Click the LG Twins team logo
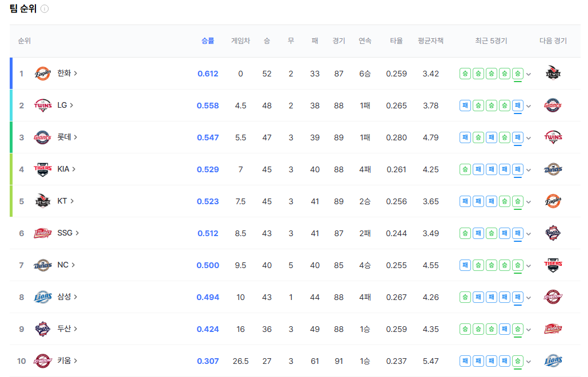 point(43,106)
